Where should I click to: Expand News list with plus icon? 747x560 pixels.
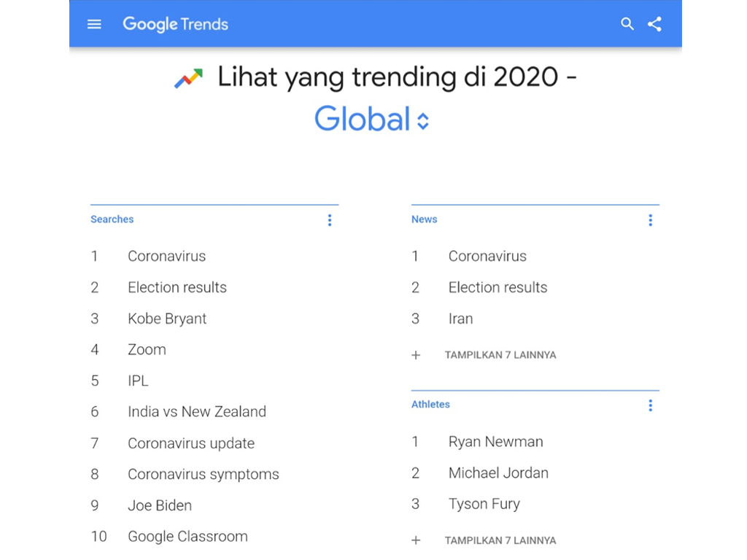(x=416, y=355)
